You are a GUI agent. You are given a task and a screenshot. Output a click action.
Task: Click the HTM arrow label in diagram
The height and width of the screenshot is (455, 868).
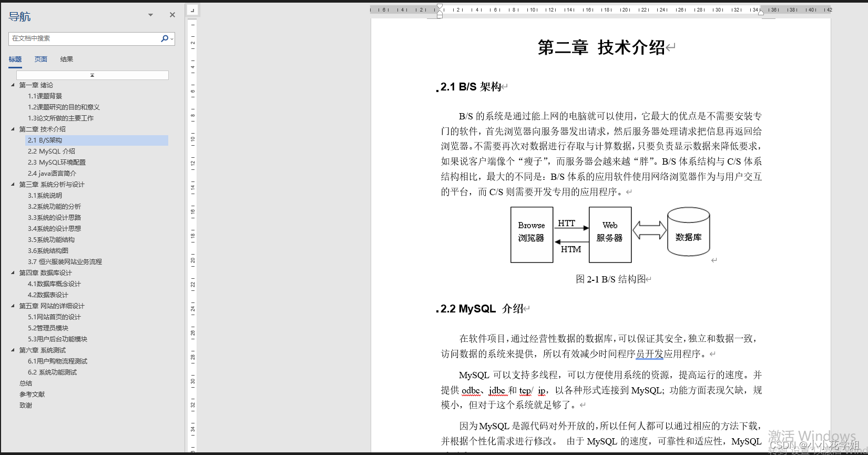pos(571,249)
